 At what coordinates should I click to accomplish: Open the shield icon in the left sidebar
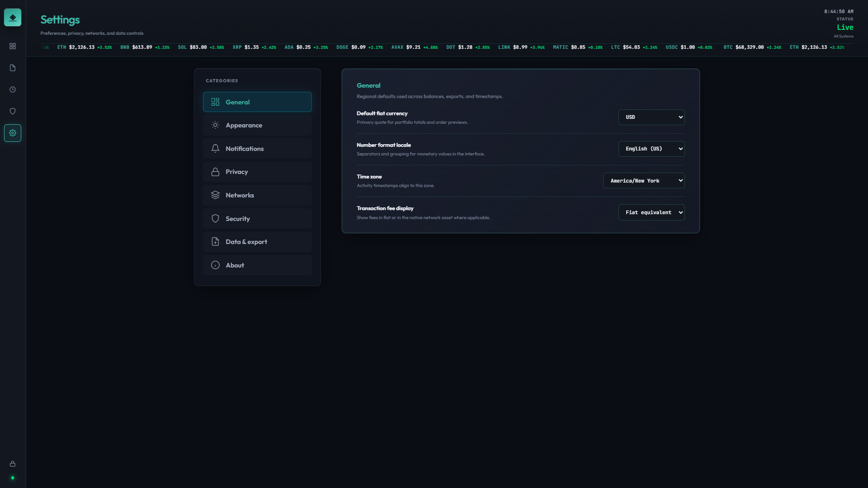coord(12,111)
